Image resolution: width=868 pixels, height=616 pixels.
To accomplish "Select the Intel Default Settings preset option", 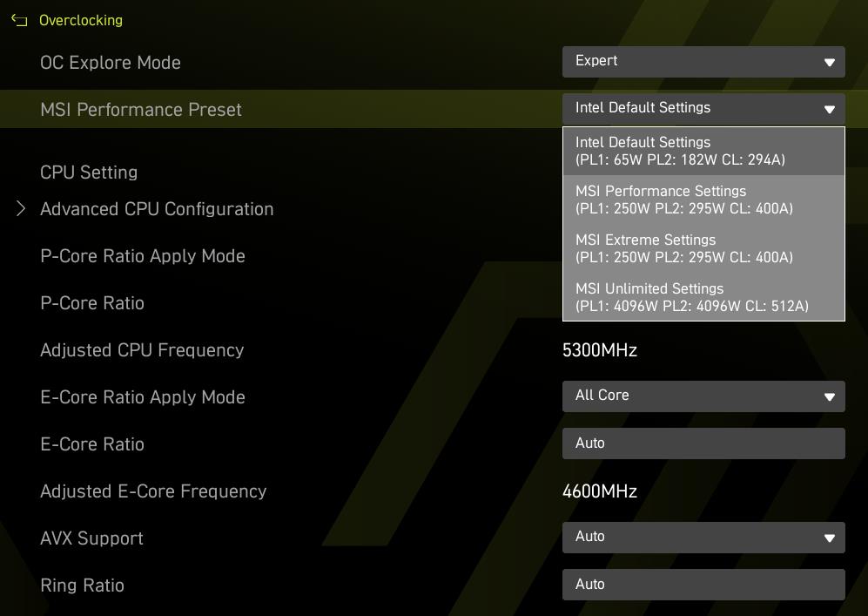I will click(703, 152).
